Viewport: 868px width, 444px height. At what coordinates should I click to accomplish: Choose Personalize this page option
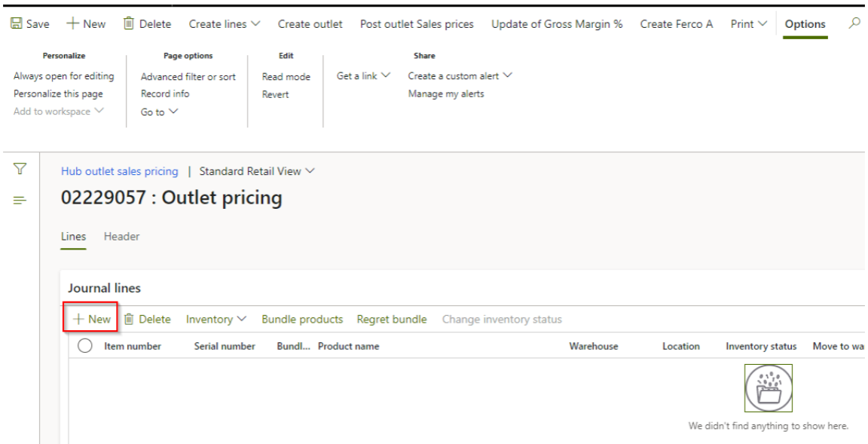(58, 94)
